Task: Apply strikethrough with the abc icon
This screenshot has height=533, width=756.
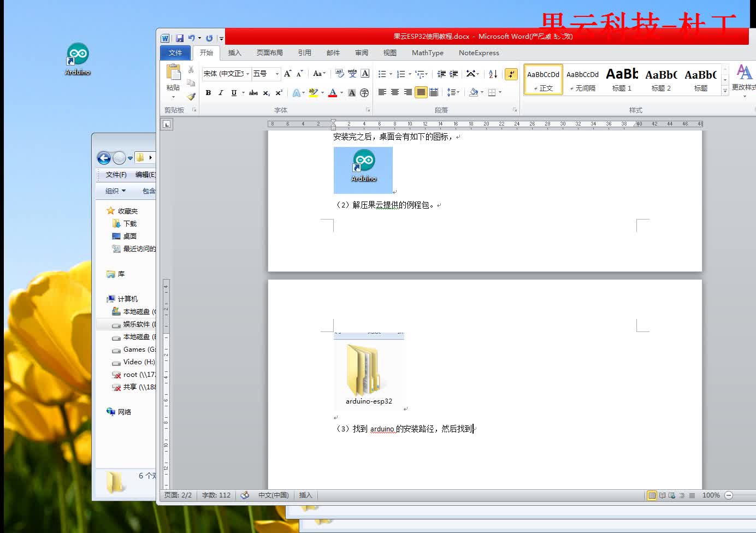Action: 253,93
